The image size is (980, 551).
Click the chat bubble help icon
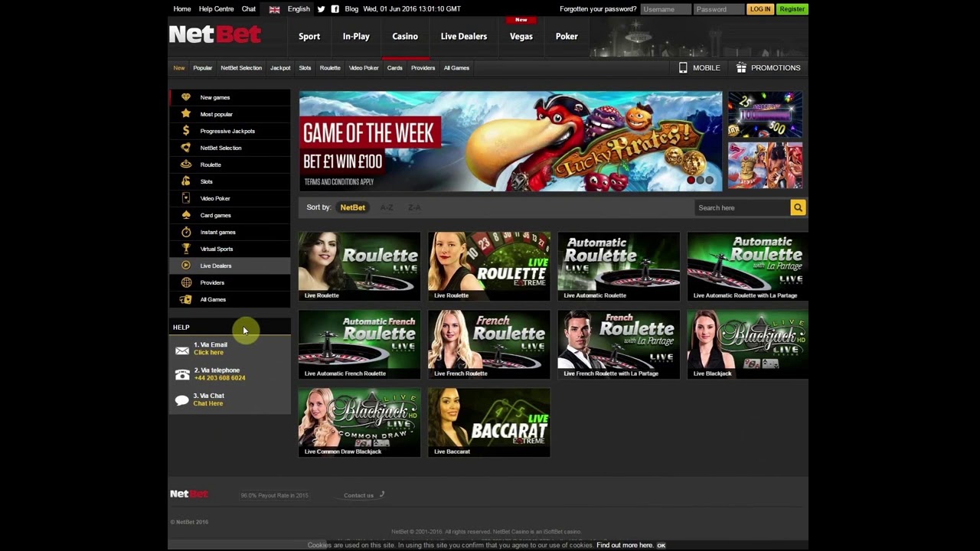[x=182, y=400]
